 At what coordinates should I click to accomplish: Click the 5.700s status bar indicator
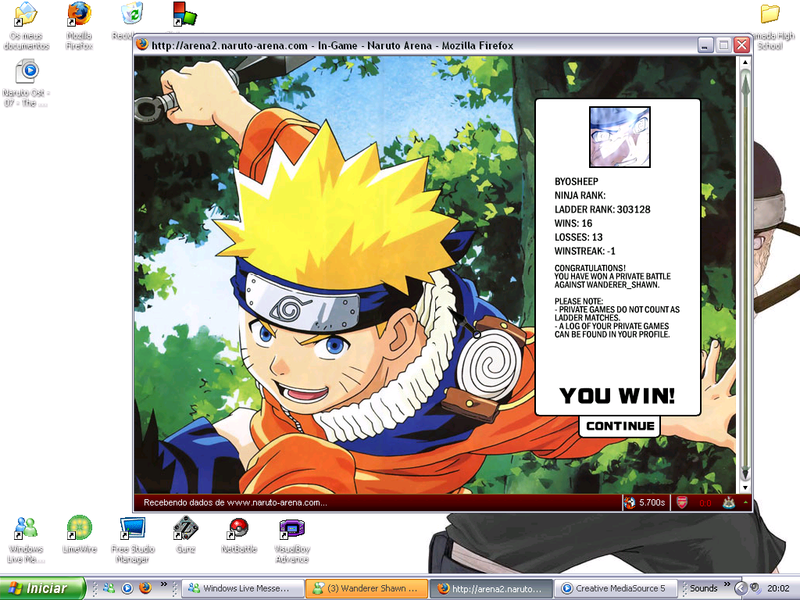pyautogui.click(x=644, y=502)
